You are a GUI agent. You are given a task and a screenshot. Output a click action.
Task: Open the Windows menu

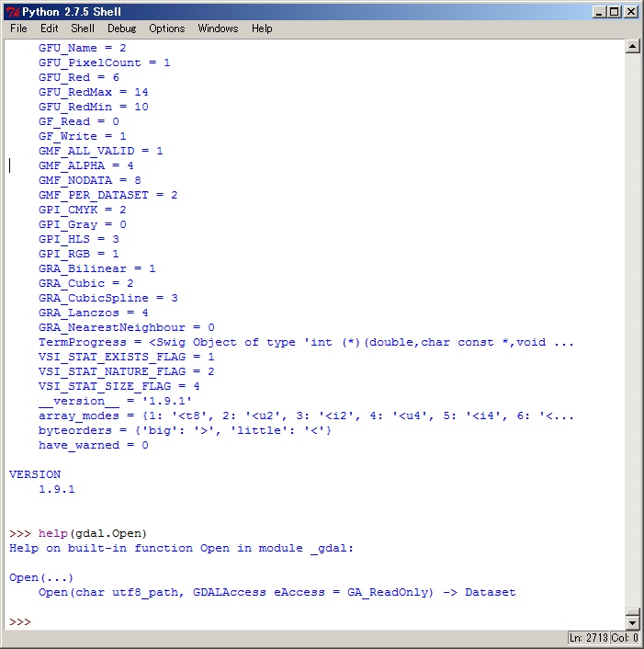[x=218, y=28]
